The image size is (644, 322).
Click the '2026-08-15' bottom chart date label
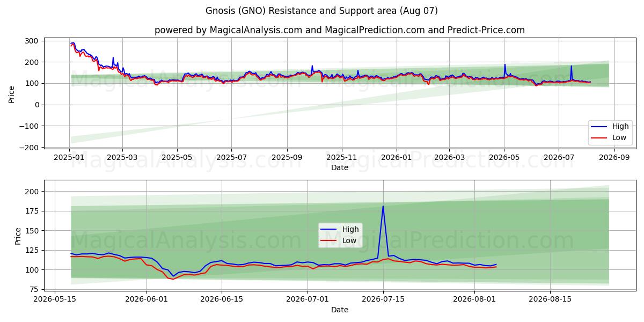tap(550, 299)
